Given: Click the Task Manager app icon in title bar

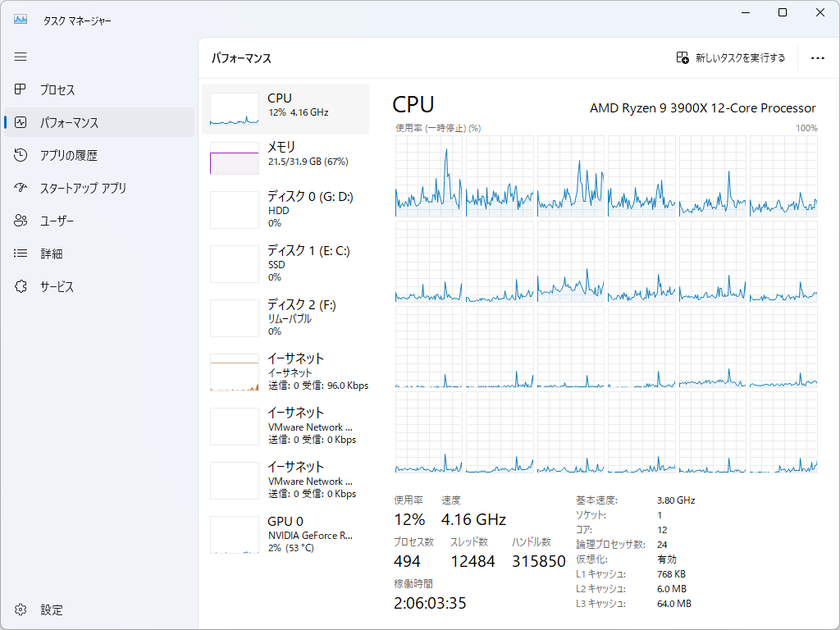Looking at the screenshot, I should 21,20.
